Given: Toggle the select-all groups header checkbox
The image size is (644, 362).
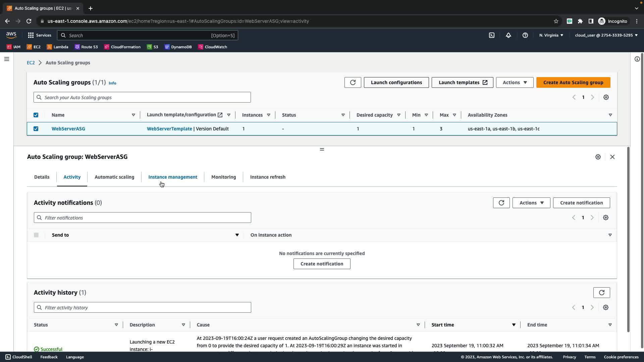Looking at the screenshot, I should click(x=36, y=115).
